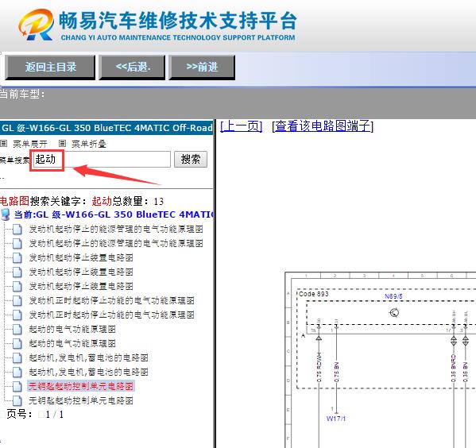
Task: Open the last, unhighlighted 无钥匙起动控制单元电路图 entry
Action: click(81, 400)
